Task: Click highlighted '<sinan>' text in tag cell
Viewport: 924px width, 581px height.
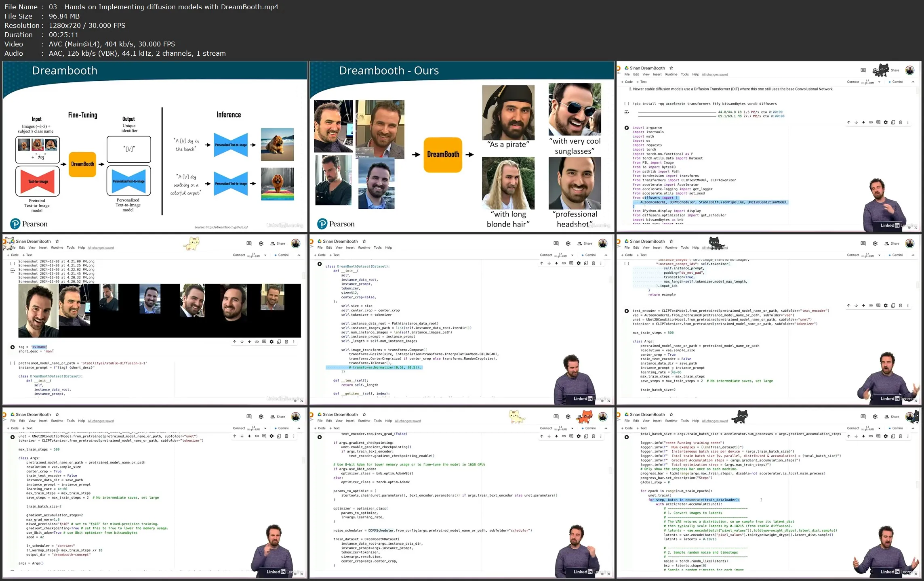Action: tap(39, 347)
